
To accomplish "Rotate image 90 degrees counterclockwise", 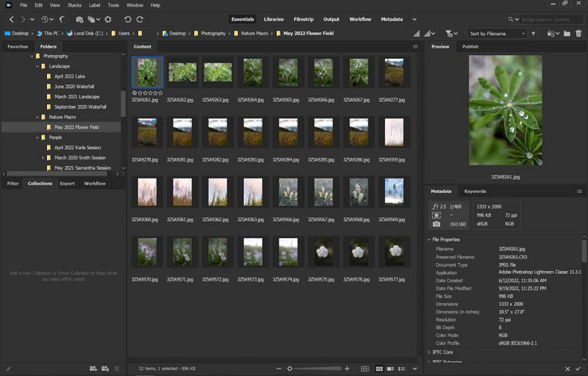I will point(128,19).
